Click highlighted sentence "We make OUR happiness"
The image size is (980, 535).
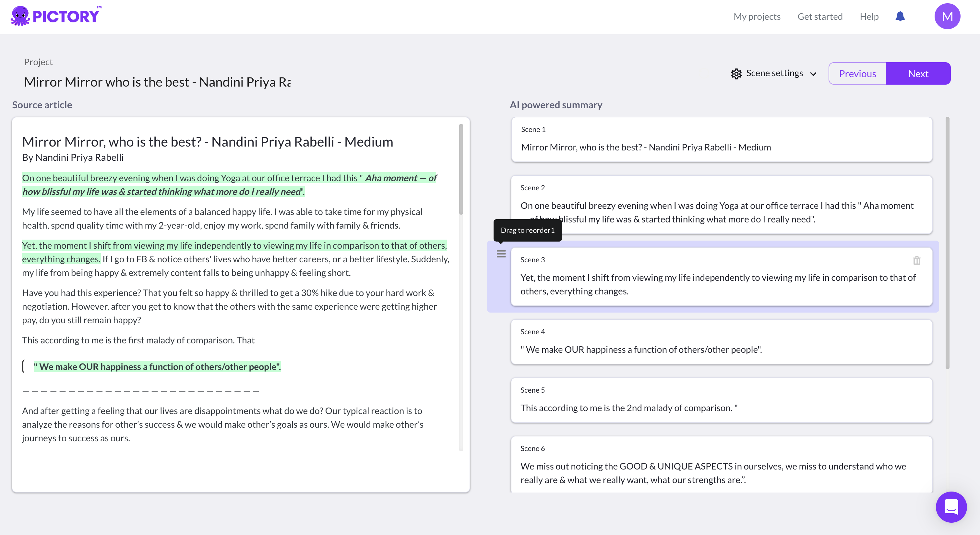(157, 367)
